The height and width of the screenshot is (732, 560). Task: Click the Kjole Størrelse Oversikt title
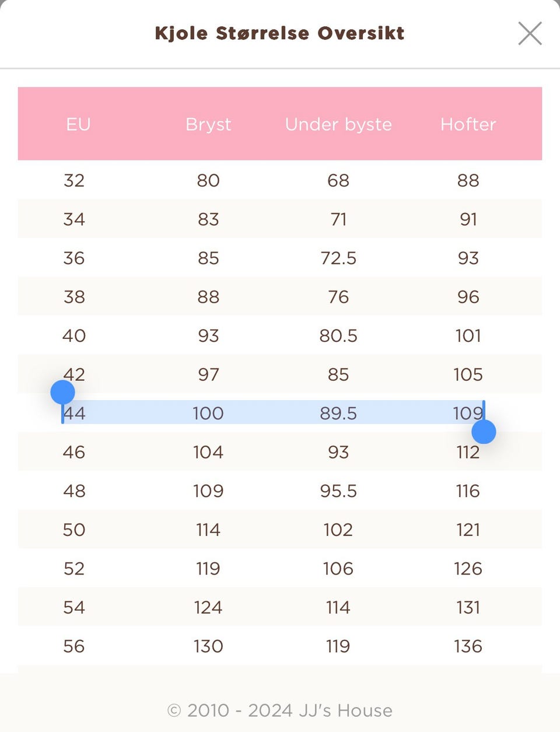coord(279,33)
